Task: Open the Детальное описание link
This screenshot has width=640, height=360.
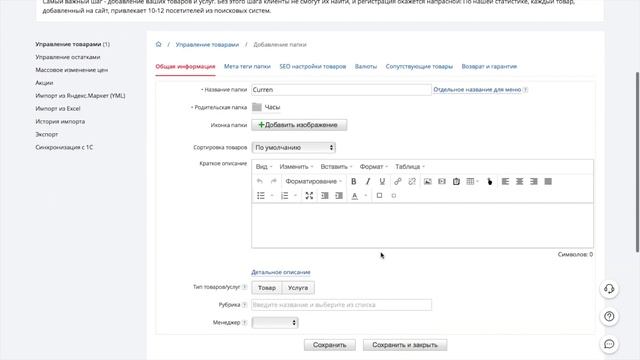Action: (x=281, y=272)
